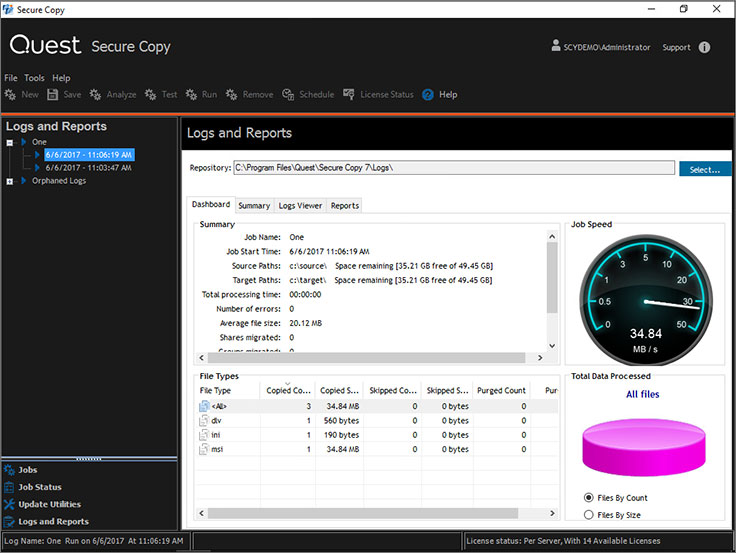Click the Test gear icon
736x553 pixels.
tap(150, 94)
